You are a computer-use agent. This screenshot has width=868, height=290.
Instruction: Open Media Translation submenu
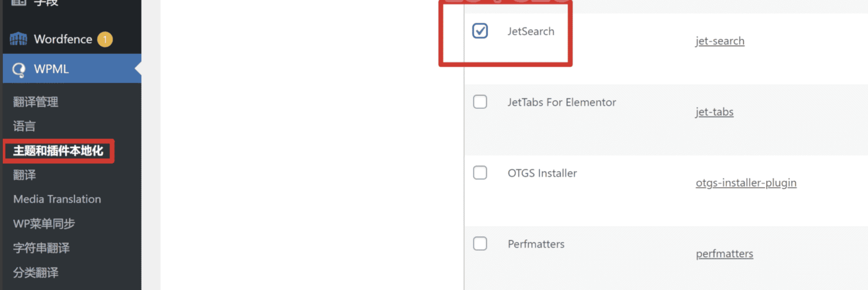pyautogui.click(x=57, y=199)
